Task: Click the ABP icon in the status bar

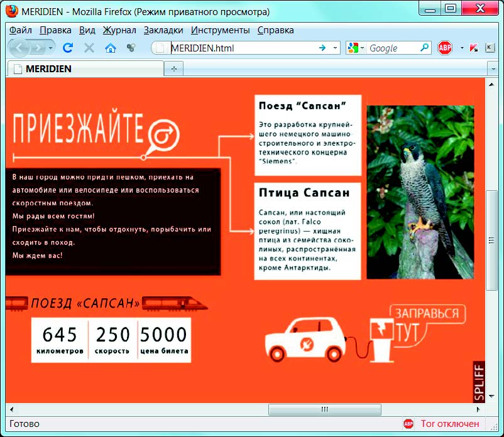Action: (x=408, y=424)
